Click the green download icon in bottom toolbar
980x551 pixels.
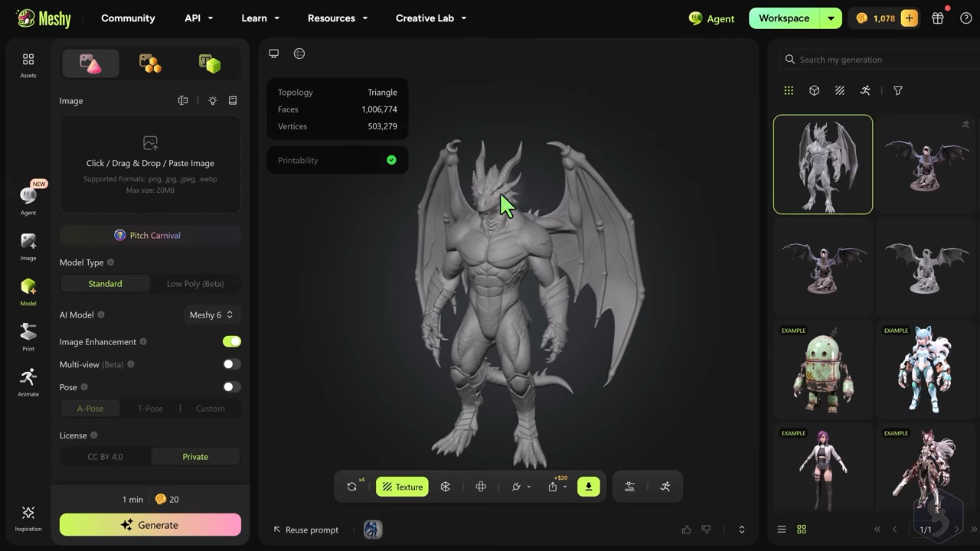[x=589, y=487]
